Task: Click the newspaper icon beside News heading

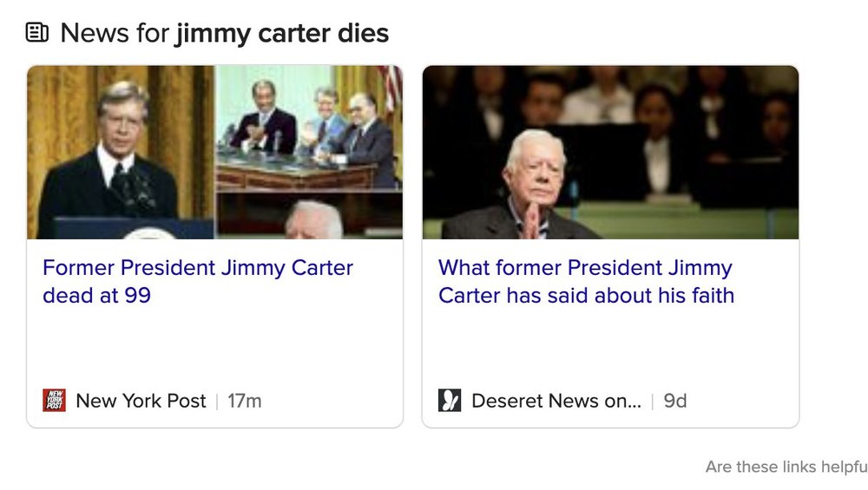Action: (x=37, y=33)
